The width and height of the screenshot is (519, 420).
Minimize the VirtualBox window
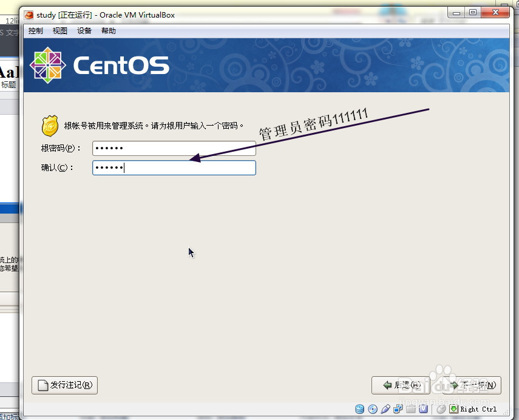click(456, 13)
